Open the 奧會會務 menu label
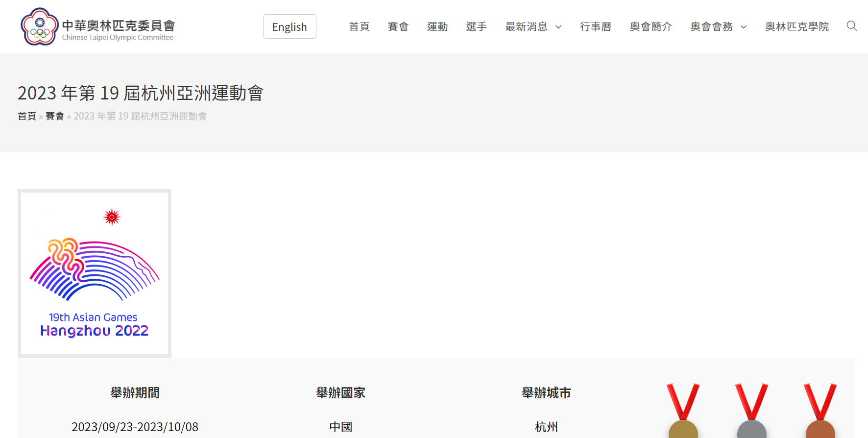The height and width of the screenshot is (438, 868). click(x=712, y=26)
